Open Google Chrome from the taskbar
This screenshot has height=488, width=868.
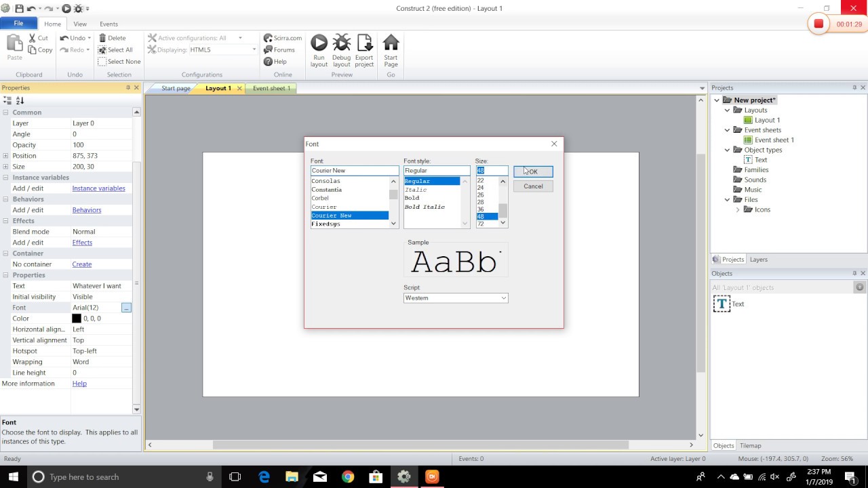[348, 476]
